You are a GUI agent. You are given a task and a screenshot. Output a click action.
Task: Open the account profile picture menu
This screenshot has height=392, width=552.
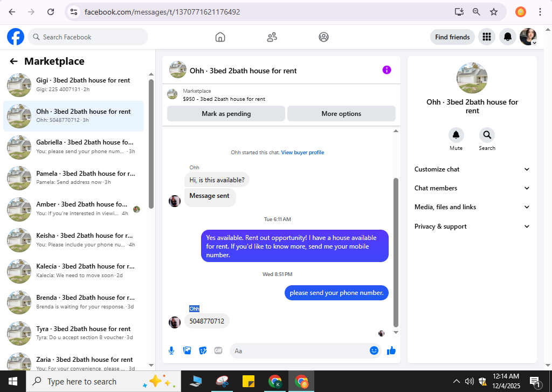(528, 37)
